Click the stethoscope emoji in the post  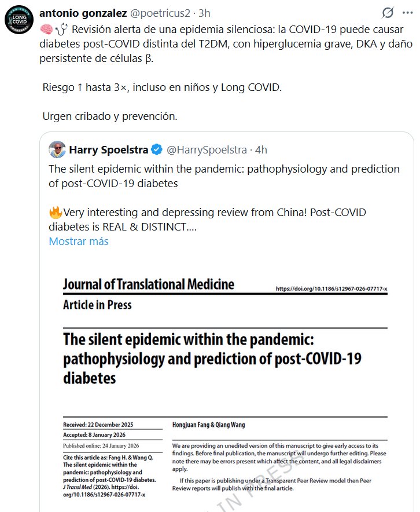pos(61,28)
